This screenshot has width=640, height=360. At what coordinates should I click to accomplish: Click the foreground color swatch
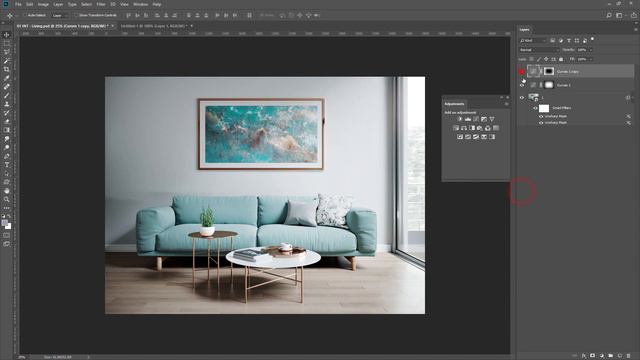[x=4, y=223]
